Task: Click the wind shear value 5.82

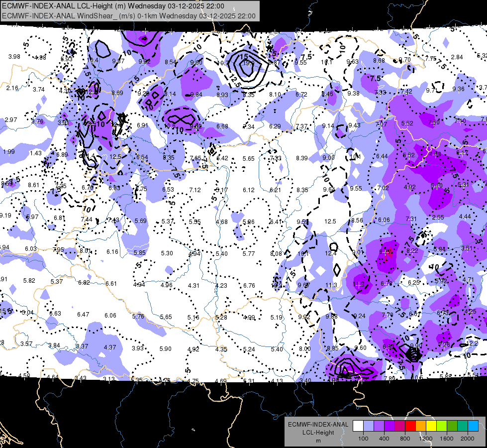Action: [29, 280]
